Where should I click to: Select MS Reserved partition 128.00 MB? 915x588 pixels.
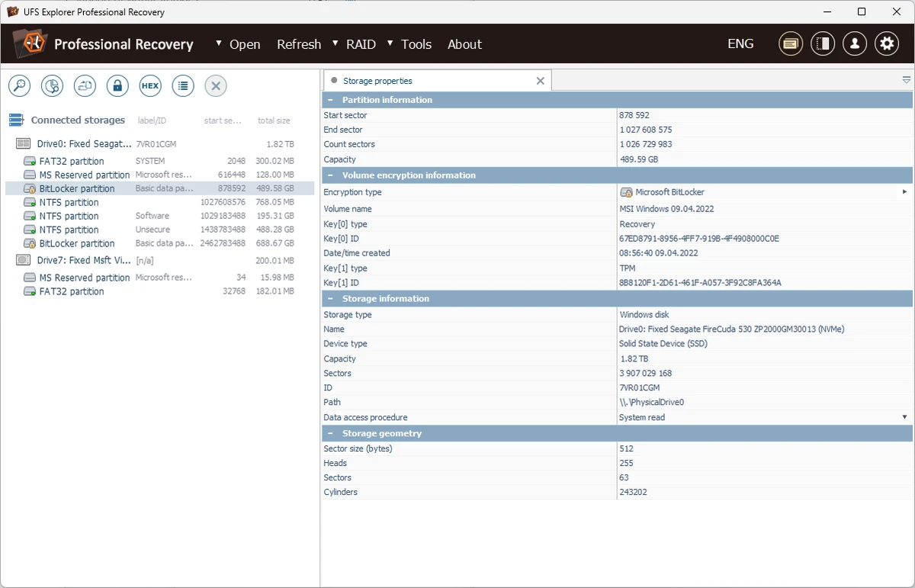159,175
